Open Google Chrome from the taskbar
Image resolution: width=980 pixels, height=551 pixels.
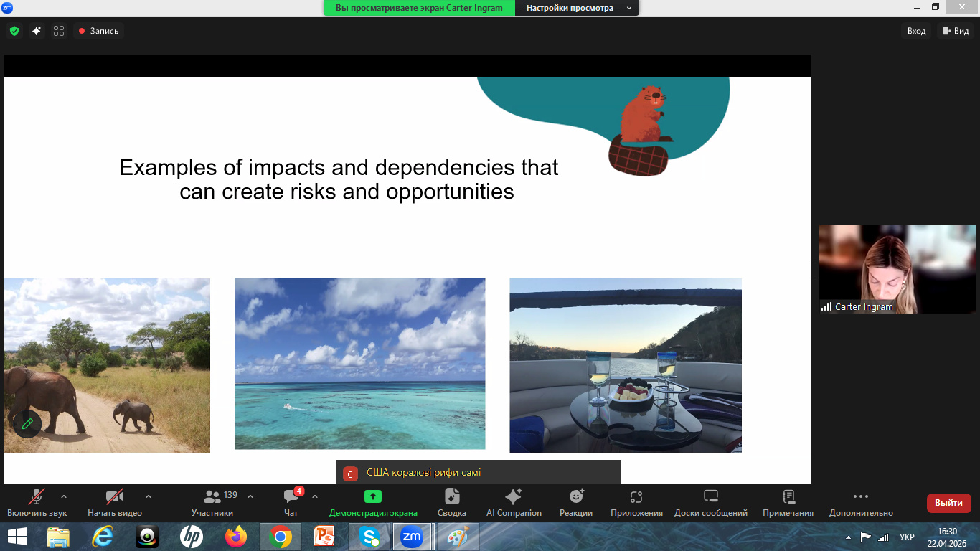click(281, 537)
